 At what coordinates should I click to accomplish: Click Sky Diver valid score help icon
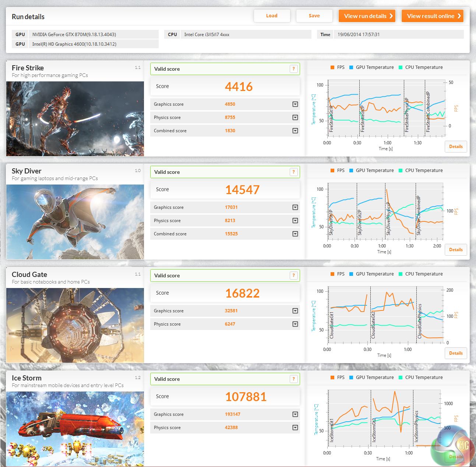coord(293,172)
